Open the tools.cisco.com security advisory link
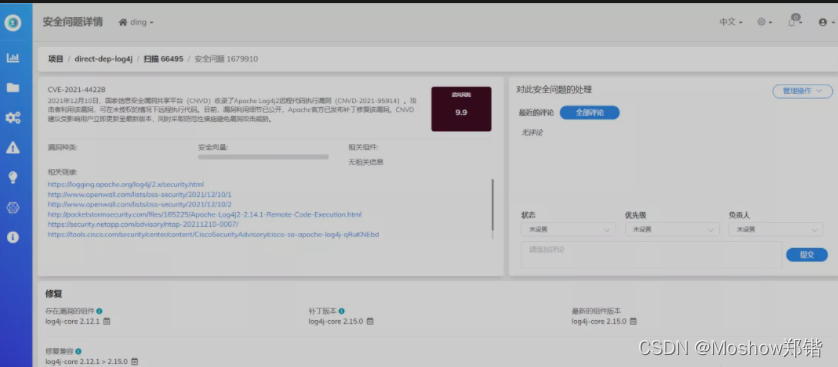Screen dimensions: 838x367 pyautogui.click(x=213, y=235)
